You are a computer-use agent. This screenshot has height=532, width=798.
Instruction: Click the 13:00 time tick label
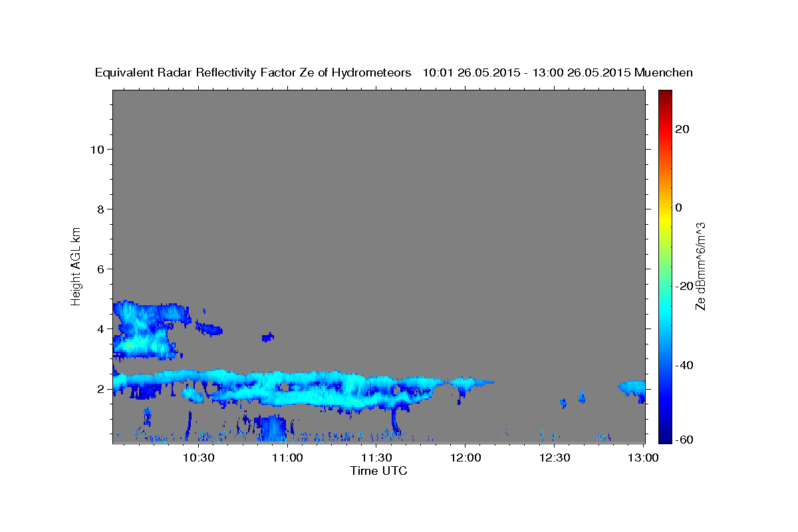[x=643, y=458]
